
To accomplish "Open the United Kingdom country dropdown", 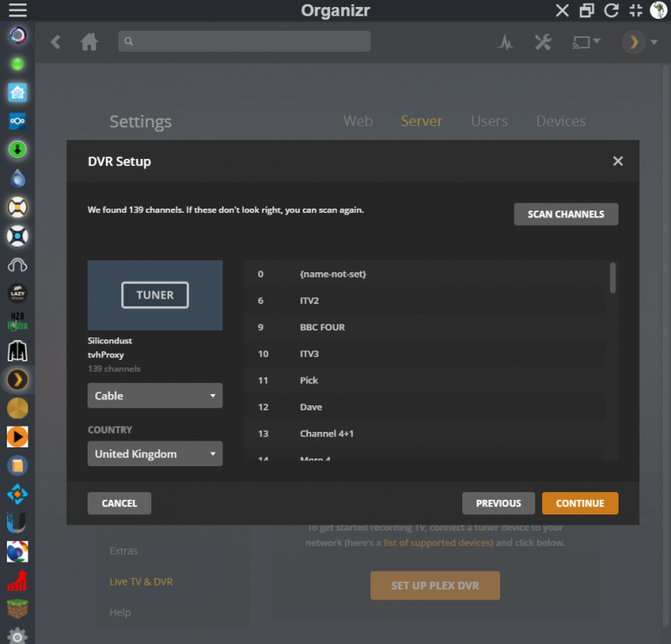I will coord(155,453).
